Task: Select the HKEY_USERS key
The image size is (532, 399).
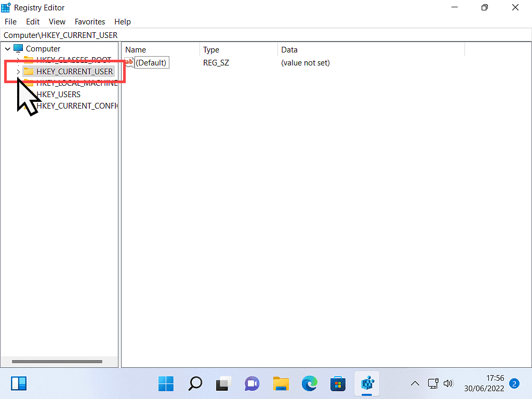Action: tap(59, 94)
